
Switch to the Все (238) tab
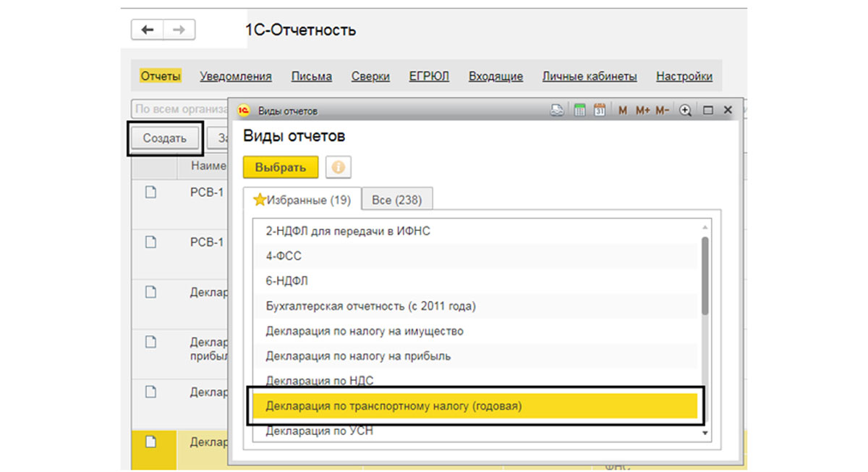click(396, 200)
